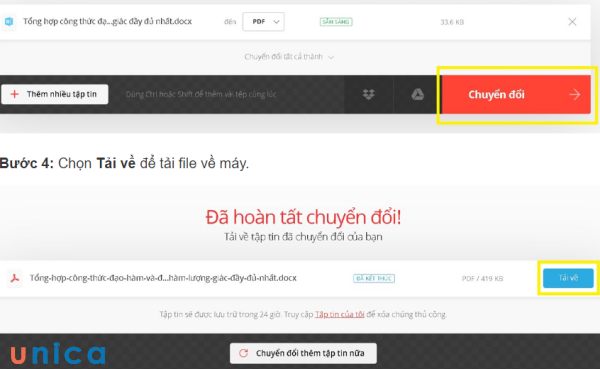Select the Tổng hợp công thức docx file name
600x369 pixels.
[x=108, y=21]
